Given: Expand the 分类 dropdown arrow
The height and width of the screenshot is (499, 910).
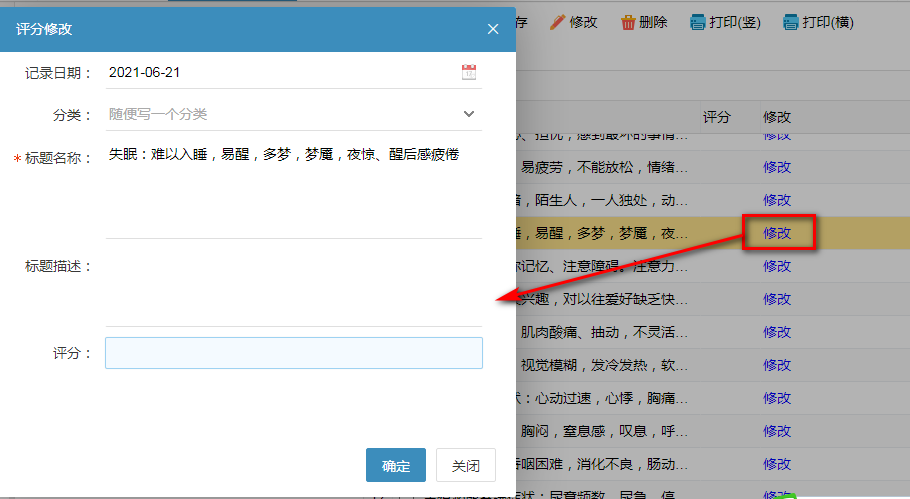Looking at the screenshot, I should click(469, 114).
